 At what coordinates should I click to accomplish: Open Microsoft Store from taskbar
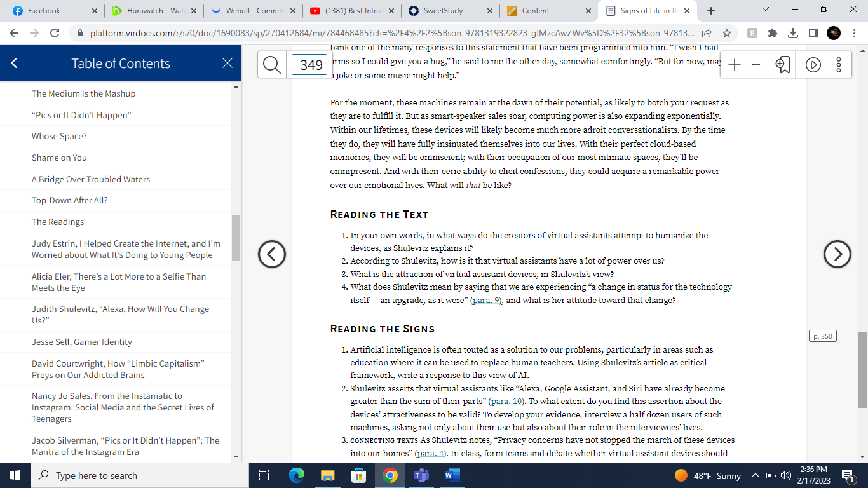coord(358,475)
